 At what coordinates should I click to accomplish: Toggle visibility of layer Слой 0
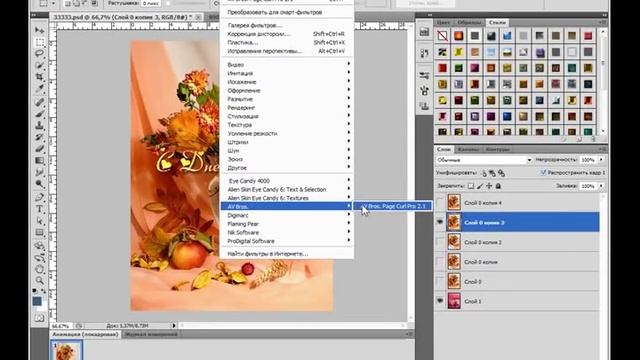coord(440,281)
